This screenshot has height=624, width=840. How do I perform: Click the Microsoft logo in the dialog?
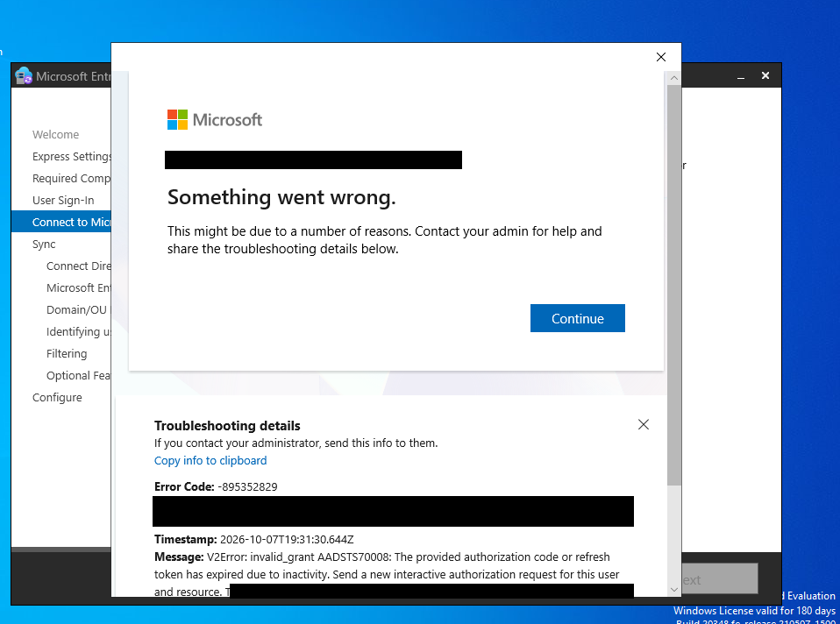tap(214, 119)
